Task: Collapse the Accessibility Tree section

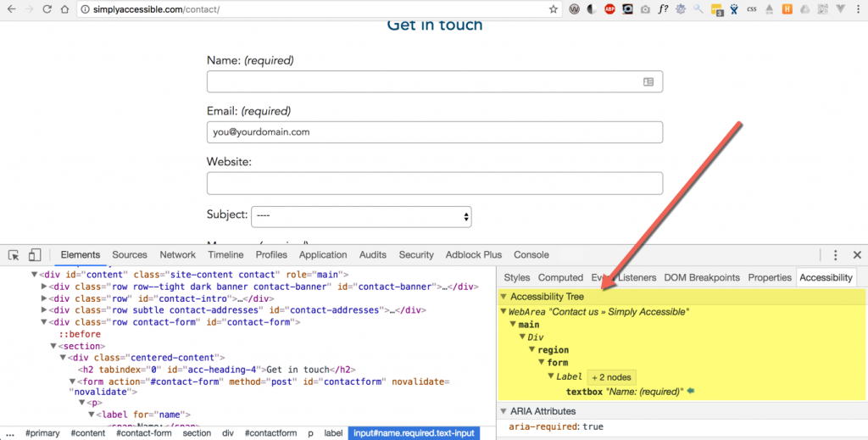Action: click(504, 297)
